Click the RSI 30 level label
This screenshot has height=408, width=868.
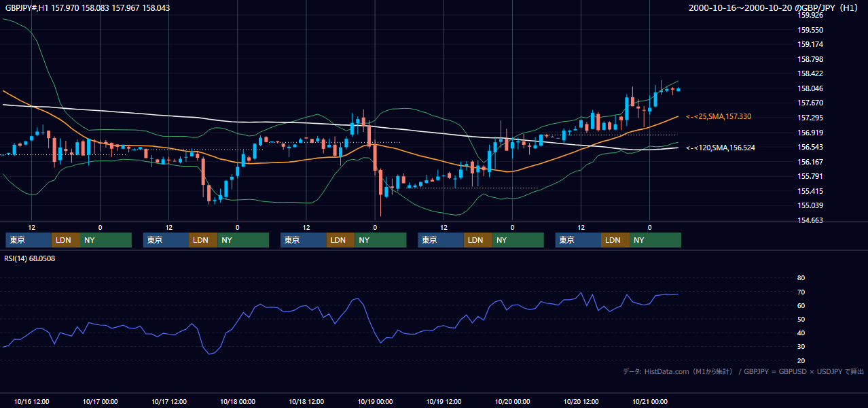801,346
